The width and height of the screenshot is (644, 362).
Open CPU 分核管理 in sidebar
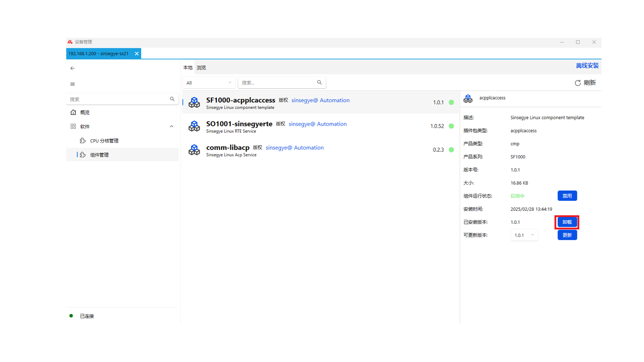tap(122, 140)
